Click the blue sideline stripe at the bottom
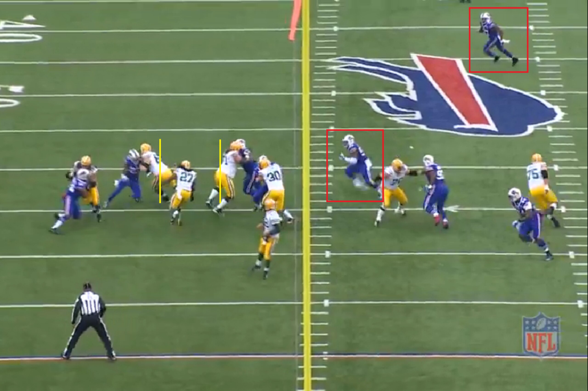This screenshot has width=588, height=391. pyautogui.click(x=294, y=357)
